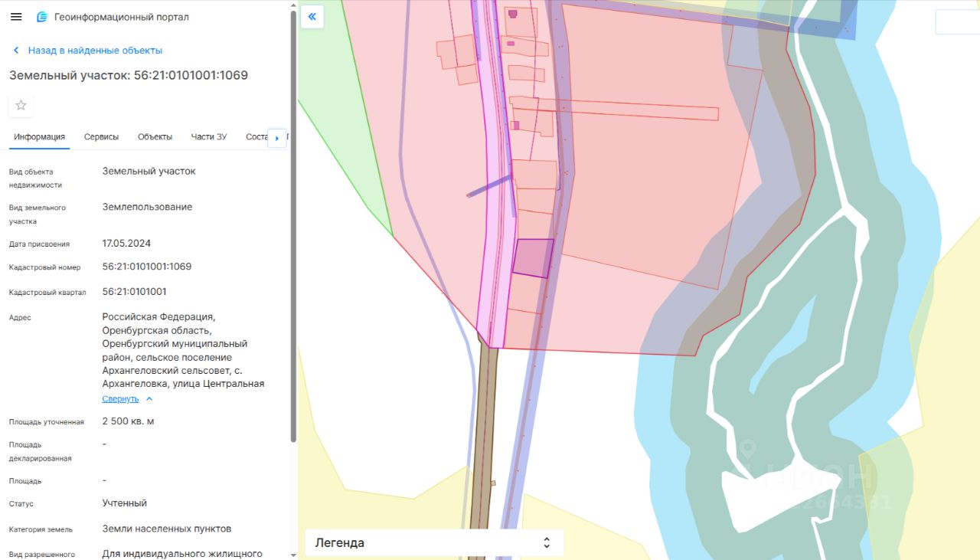Viewport: 980px width, 560px height.
Task: Open the partially visible Состав tab
Action: click(256, 137)
